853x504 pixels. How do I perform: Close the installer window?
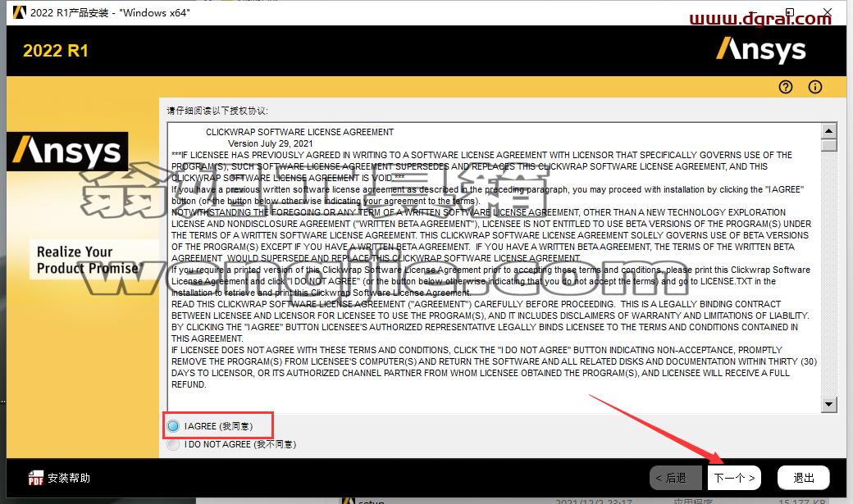point(827,12)
